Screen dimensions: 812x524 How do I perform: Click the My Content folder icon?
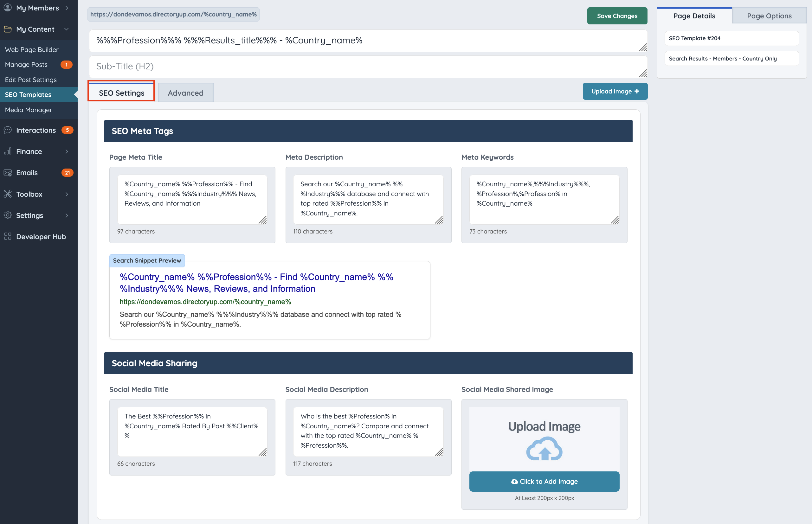[x=8, y=29]
